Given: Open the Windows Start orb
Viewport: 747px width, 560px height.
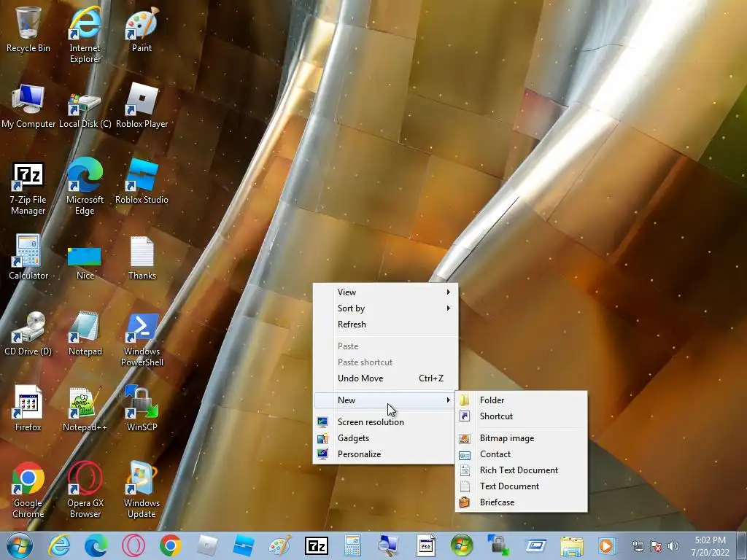Looking at the screenshot, I should click(20, 545).
